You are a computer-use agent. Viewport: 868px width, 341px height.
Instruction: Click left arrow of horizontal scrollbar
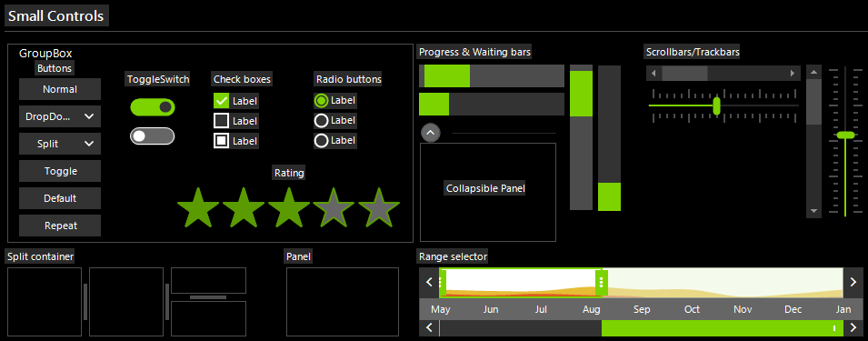(653, 73)
